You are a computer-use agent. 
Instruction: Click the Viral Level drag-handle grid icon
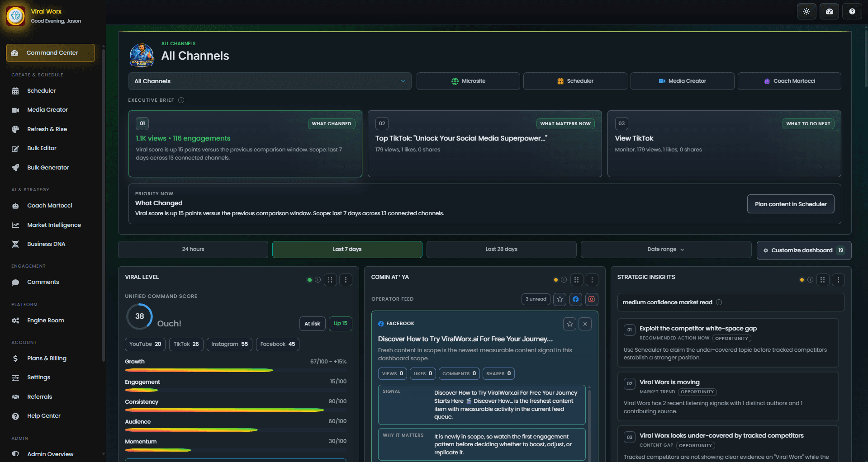(330, 280)
